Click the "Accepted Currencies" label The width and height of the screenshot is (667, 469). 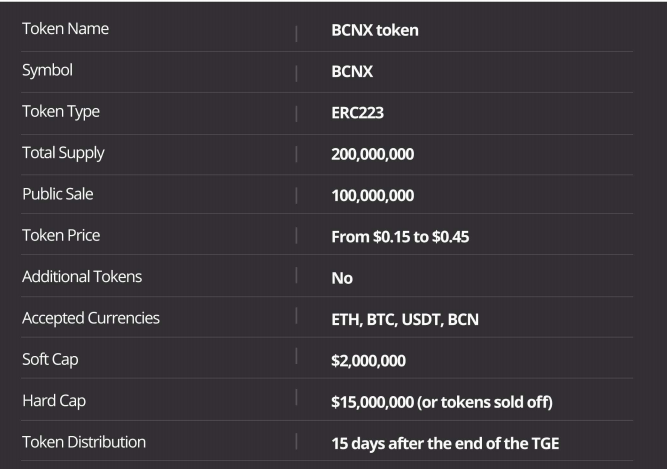(x=91, y=318)
